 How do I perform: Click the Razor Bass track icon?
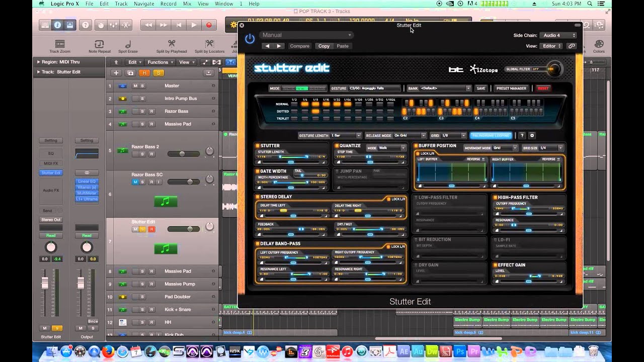(x=122, y=111)
